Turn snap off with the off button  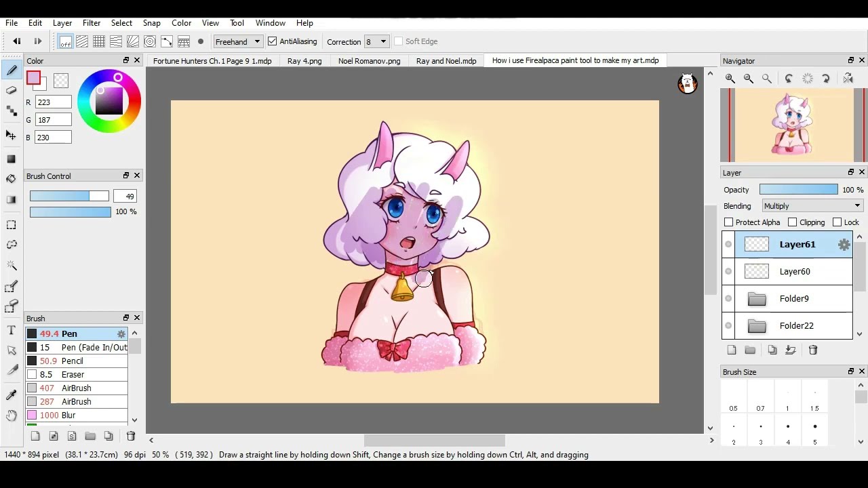pos(65,41)
